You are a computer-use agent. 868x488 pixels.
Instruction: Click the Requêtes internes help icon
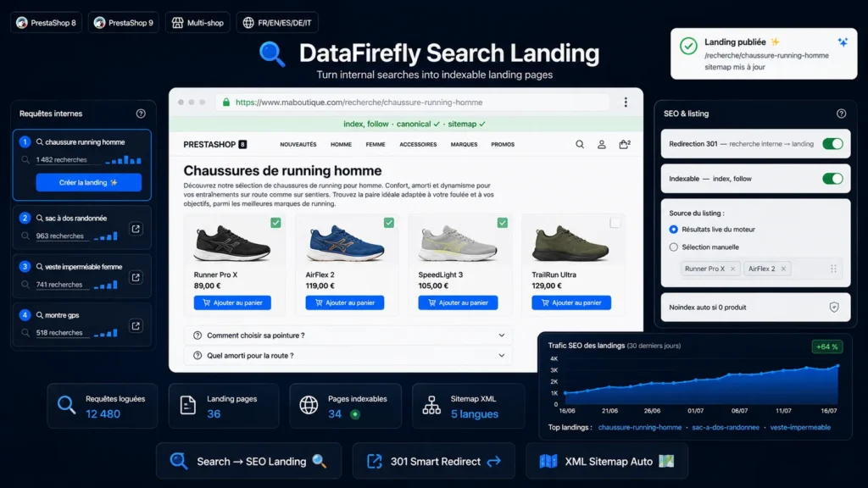pyautogui.click(x=141, y=114)
